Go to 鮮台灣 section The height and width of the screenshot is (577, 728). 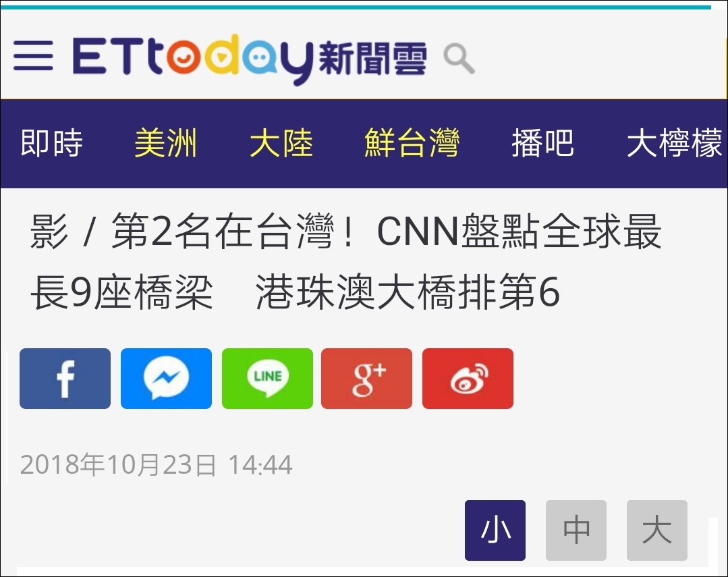(x=412, y=142)
